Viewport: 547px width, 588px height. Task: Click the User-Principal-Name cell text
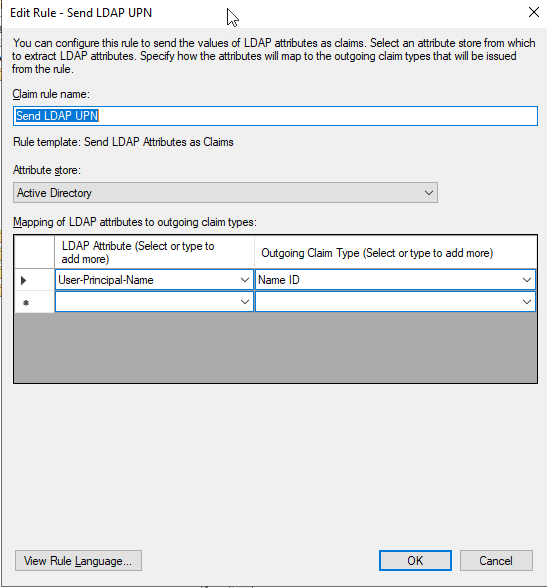pyautogui.click(x=106, y=280)
